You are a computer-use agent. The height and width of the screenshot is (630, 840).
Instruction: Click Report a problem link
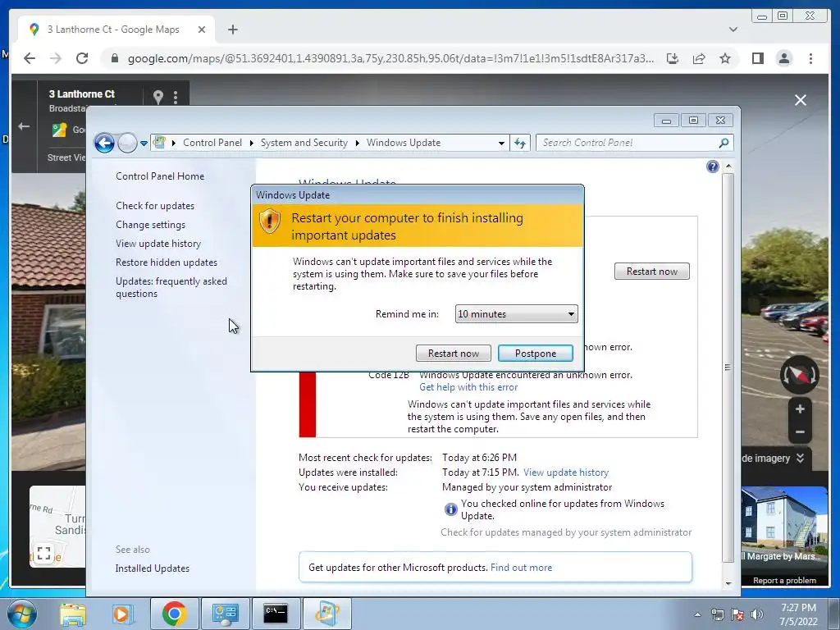click(x=784, y=580)
